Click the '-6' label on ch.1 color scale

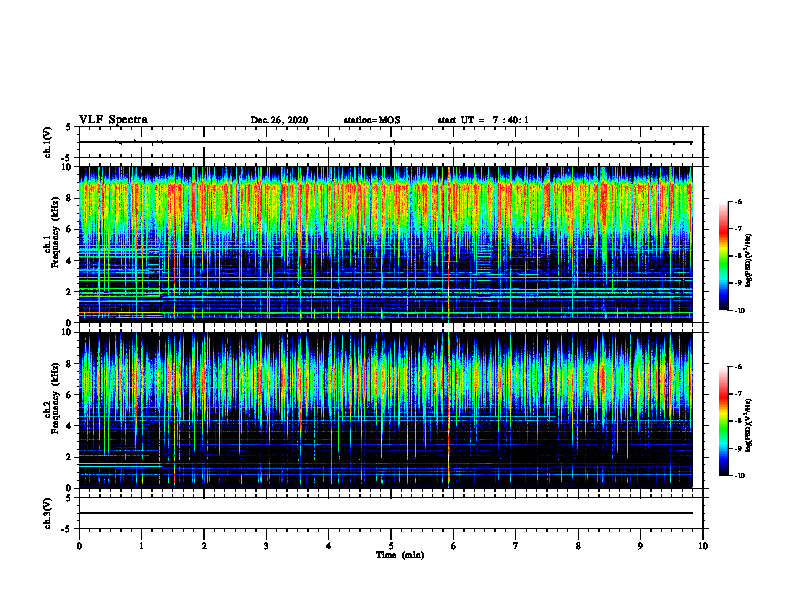737,201
